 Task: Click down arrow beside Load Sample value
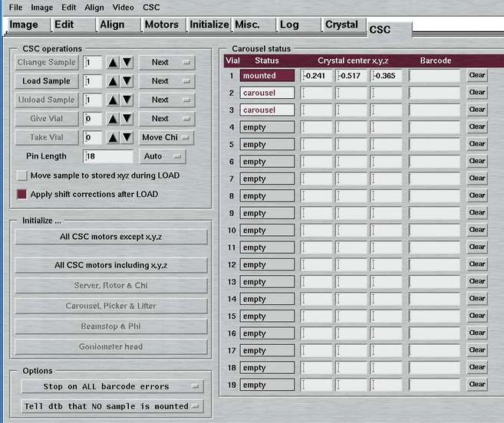click(x=127, y=81)
